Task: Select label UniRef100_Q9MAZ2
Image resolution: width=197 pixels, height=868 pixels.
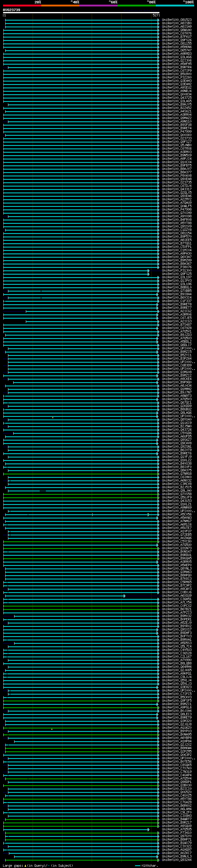Action: coord(177,118)
